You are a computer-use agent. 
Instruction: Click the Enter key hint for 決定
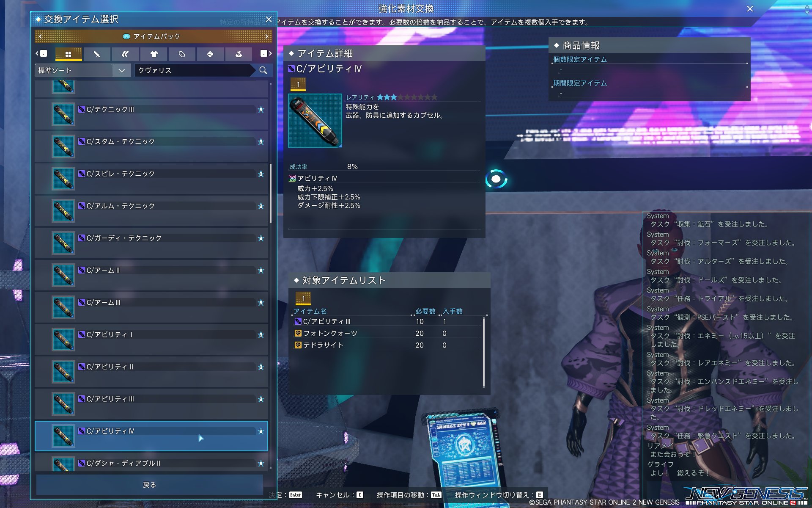296,495
